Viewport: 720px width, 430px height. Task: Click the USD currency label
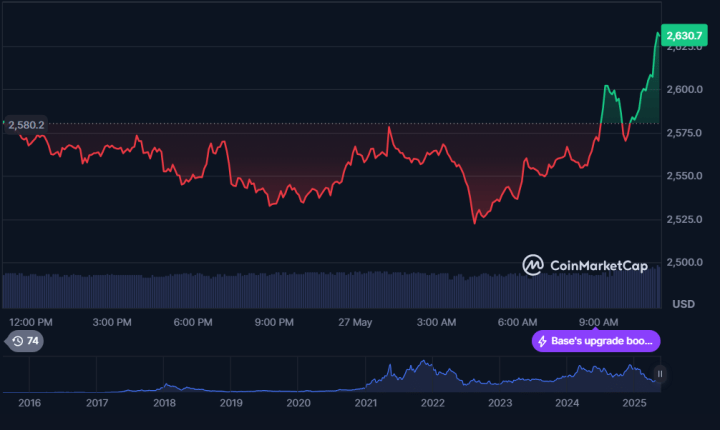click(684, 303)
